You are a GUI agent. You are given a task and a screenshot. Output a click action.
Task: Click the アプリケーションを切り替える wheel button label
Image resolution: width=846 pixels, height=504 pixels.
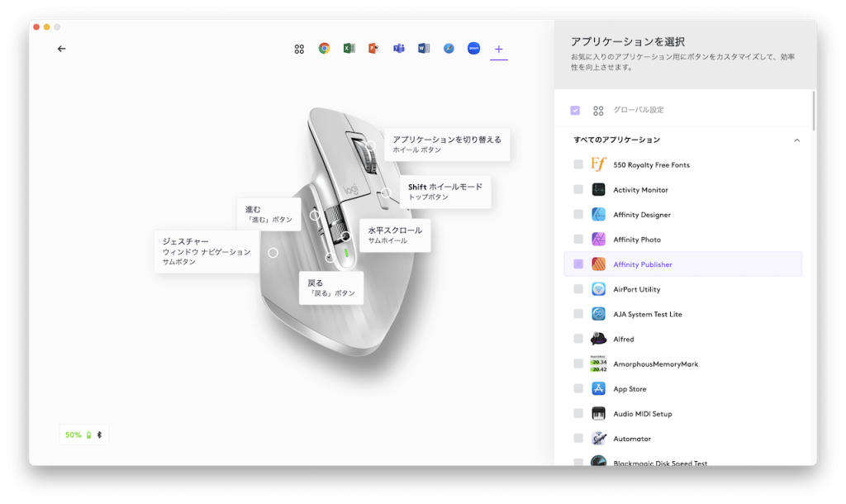[x=446, y=144]
